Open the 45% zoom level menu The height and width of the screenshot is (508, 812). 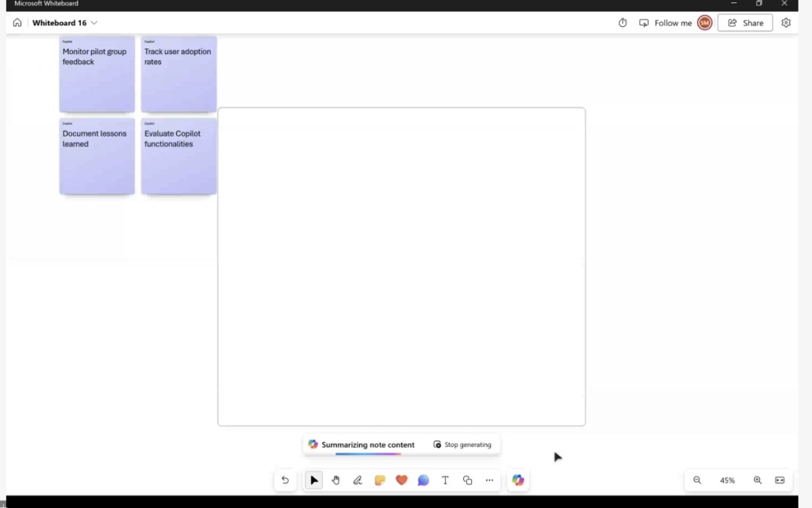tap(727, 480)
